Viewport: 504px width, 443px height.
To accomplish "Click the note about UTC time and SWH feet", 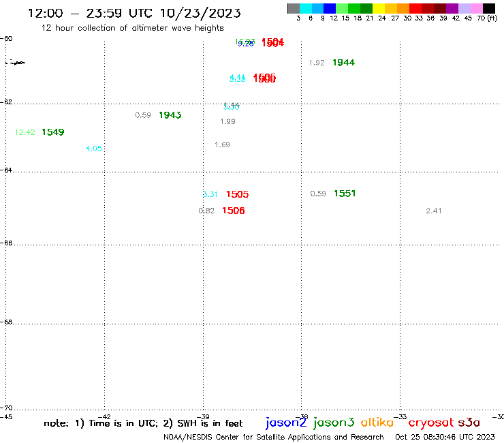I will (143, 423).
